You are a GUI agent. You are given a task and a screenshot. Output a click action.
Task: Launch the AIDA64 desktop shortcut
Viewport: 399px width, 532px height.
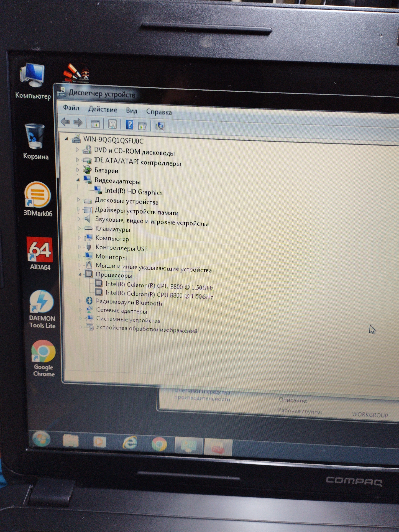coord(40,253)
